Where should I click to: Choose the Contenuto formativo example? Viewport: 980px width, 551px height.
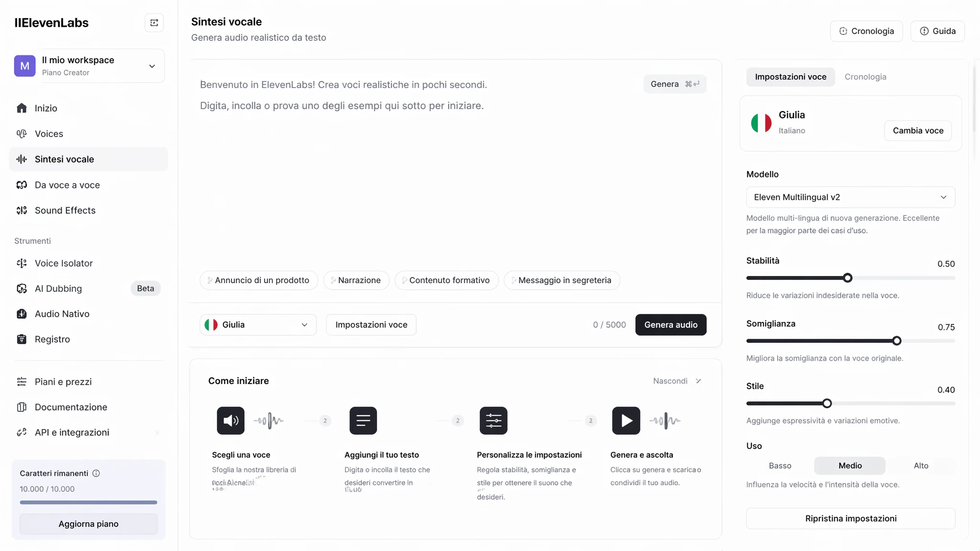446,280
